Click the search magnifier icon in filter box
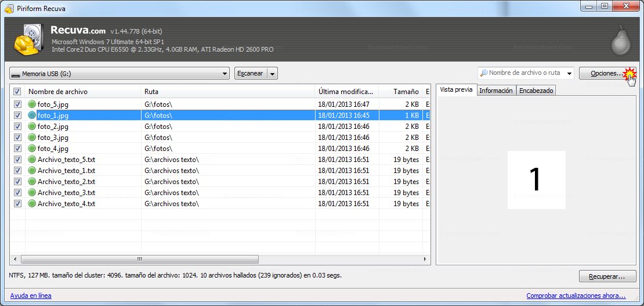 pos(484,73)
